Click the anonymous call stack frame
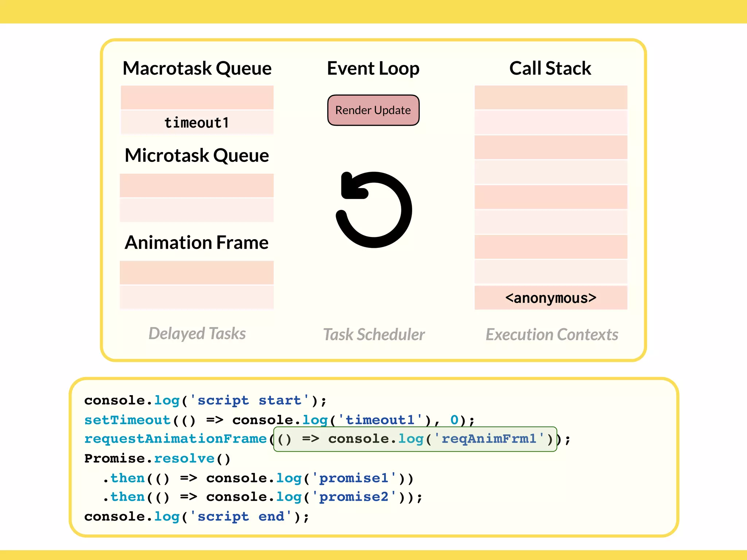747x560 pixels. (x=551, y=298)
